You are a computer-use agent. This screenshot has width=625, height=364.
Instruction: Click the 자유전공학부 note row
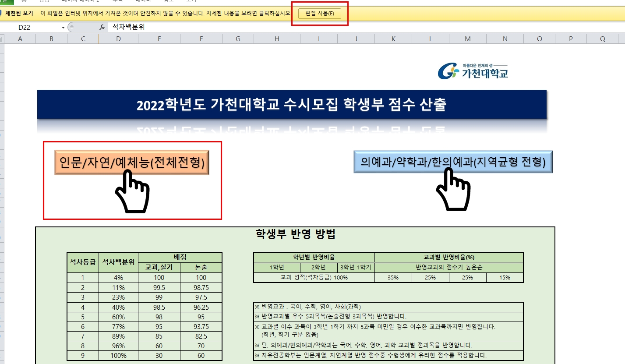click(x=388, y=355)
